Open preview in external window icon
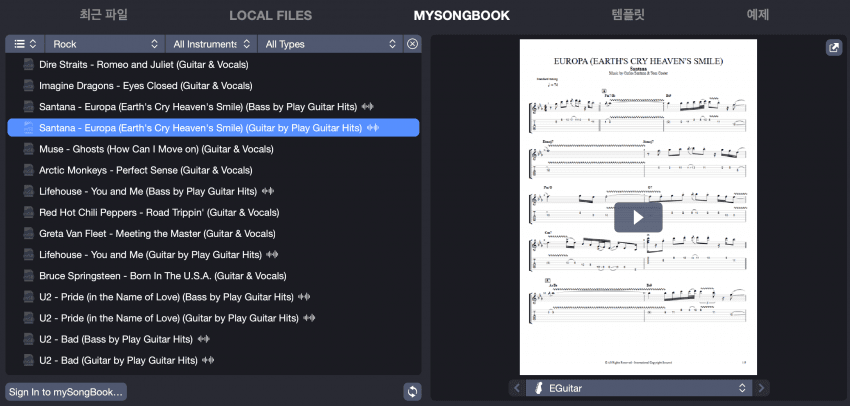850x406 pixels. click(834, 47)
